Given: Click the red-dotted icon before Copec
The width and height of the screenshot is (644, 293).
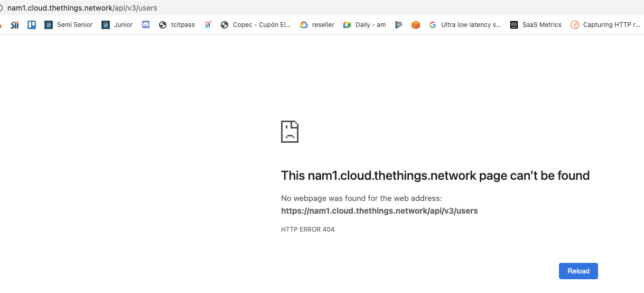Looking at the screenshot, I should tap(208, 25).
